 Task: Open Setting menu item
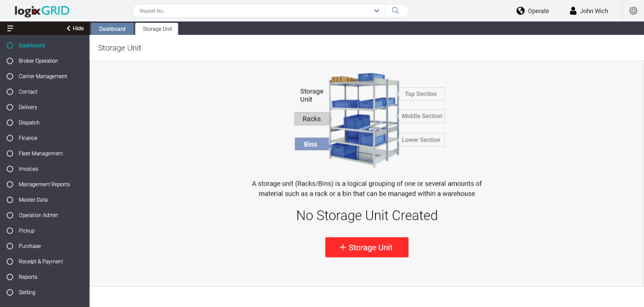point(27,292)
